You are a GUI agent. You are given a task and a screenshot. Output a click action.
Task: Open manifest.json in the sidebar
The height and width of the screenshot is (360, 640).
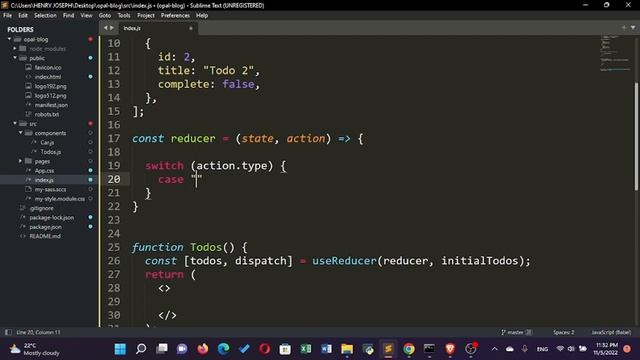point(51,105)
